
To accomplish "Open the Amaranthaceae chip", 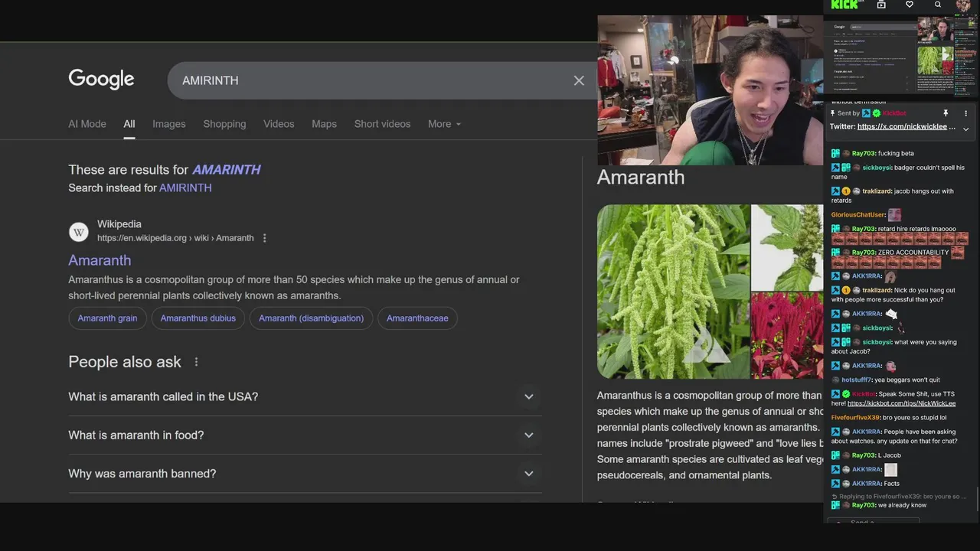I will click(417, 318).
